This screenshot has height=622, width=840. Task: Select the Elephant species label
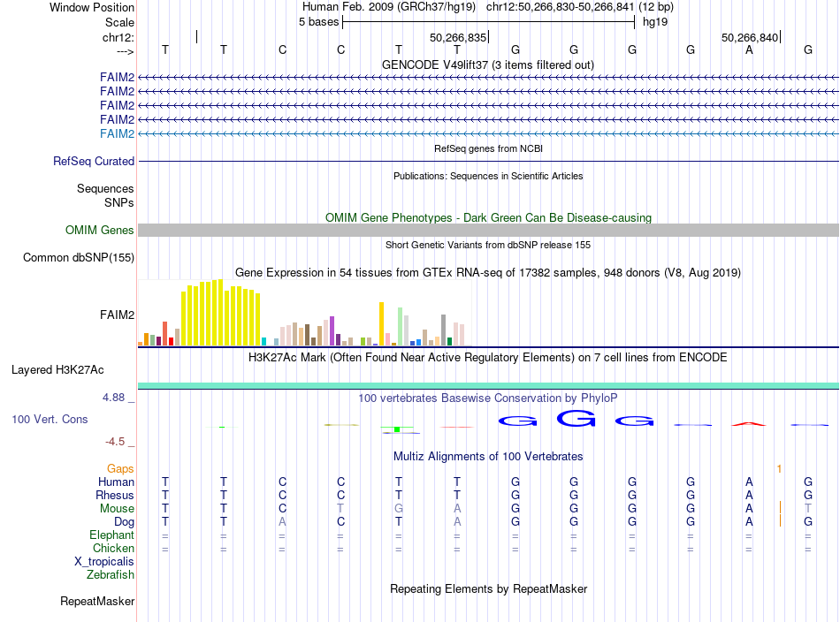pos(111,535)
